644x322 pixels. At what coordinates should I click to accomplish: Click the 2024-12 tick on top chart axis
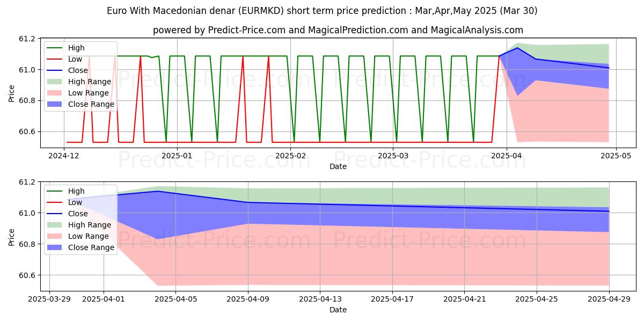[64, 156]
